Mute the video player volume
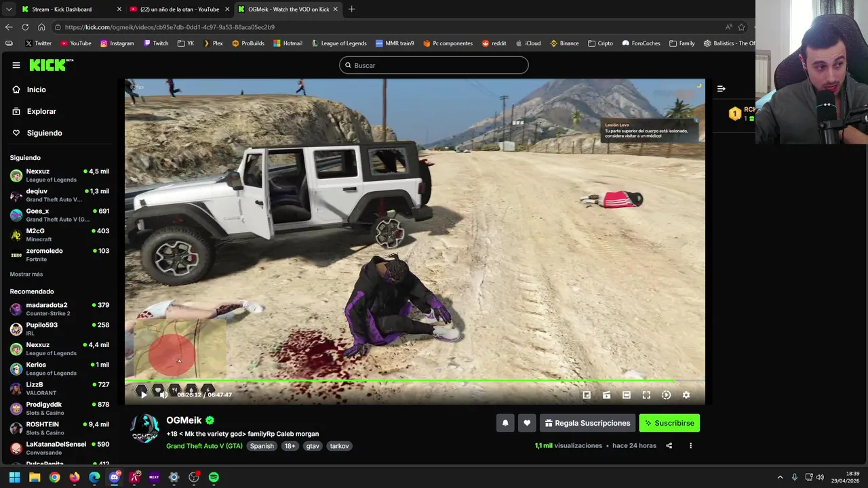The height and width of the screenshot is (488, 868). tap(163, 394)
